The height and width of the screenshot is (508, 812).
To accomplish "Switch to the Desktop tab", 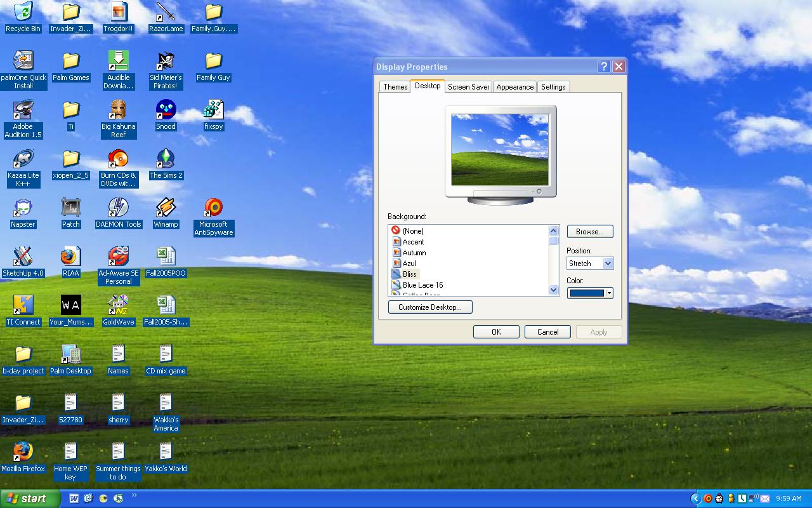I will click(x=428, y=86).
